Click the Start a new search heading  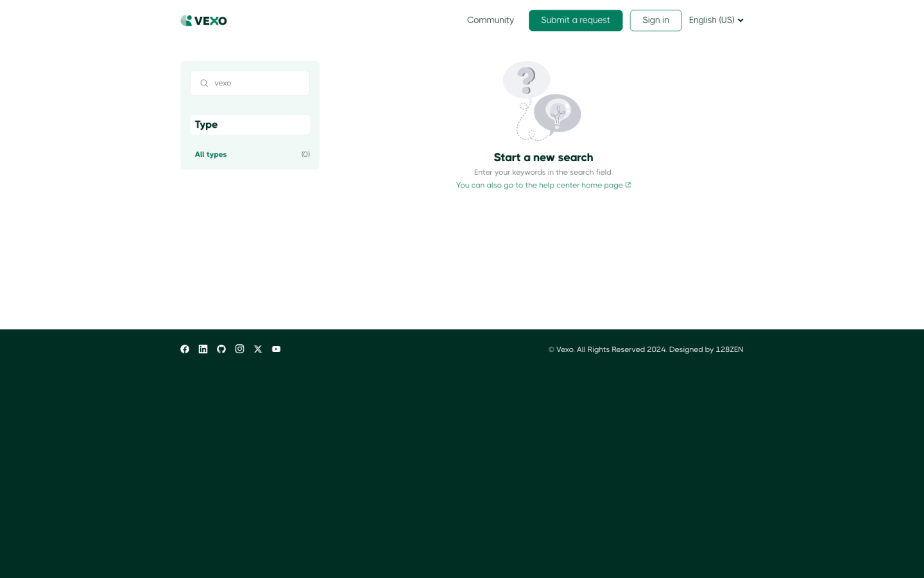[x=543, y=158]
